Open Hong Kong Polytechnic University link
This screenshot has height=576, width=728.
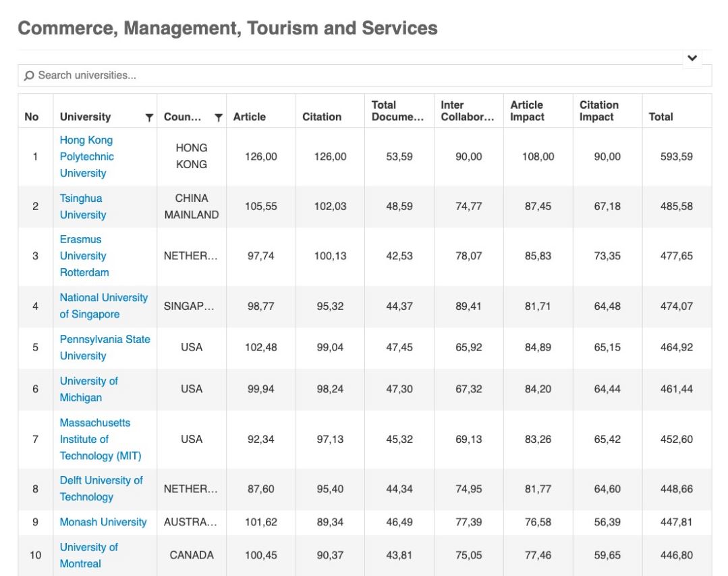pyautogui.click(x=87, y=157)
